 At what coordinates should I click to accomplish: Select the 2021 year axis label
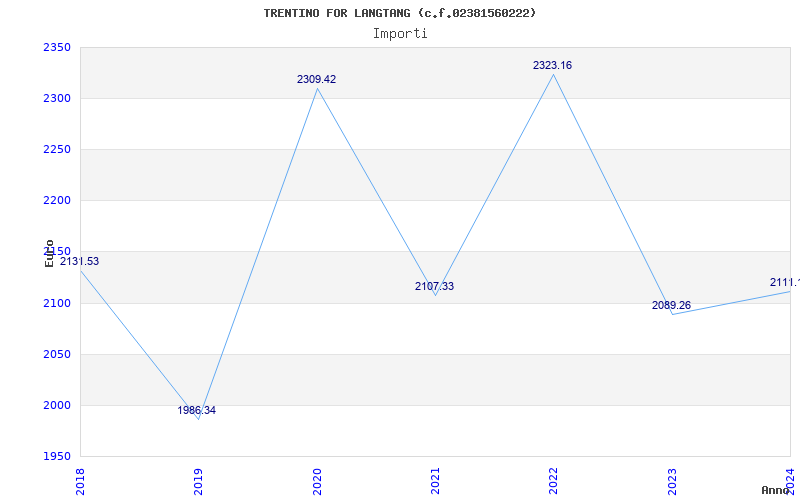point(435,481)
